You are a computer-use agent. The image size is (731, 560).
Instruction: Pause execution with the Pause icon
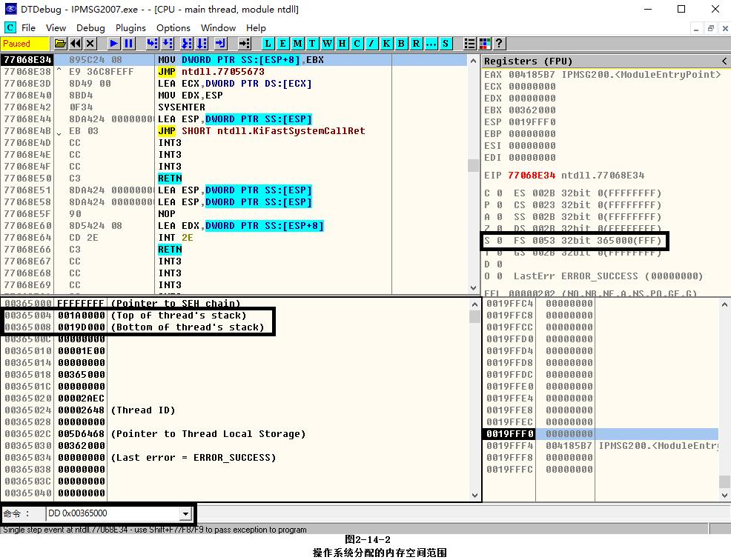pos(129,44)
